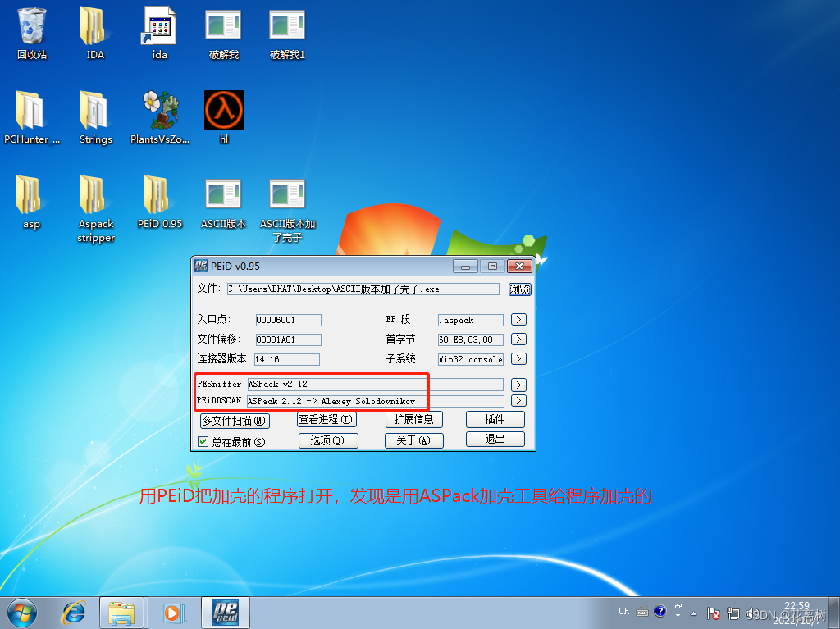Image resolution: width=840 pixels, height=629 pixels.
Task: Click the 选项 (Options) button
Action: (328, 440)
